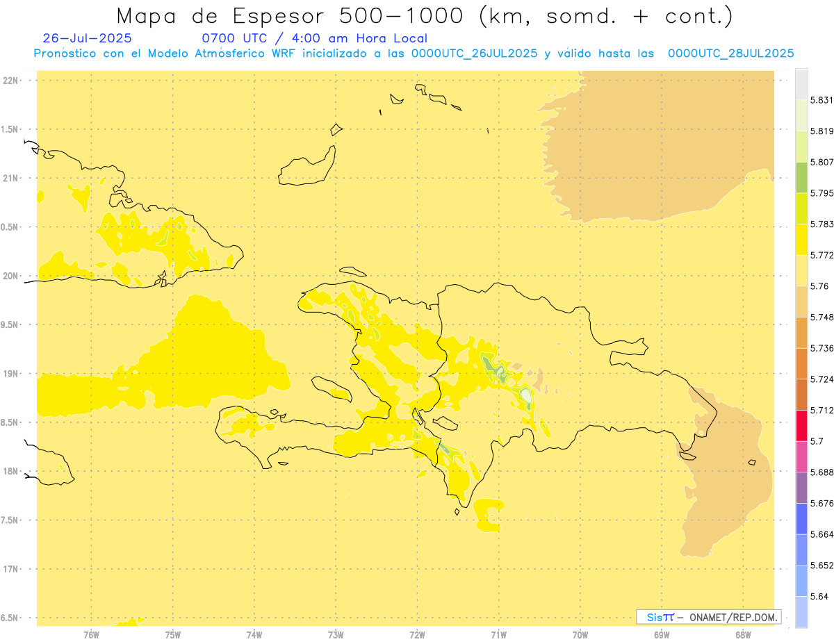Viewport: 834px width, 644px height.
Task: Select the orange swatch above 5.736
Action: (x=801, y=332)
